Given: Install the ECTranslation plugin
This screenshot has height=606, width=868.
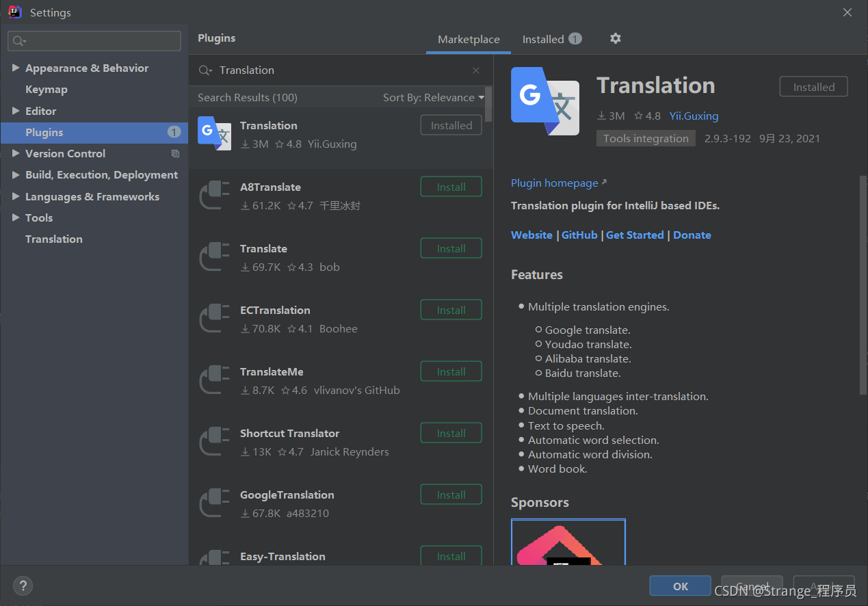Looking at the screenshot, I should coord(451,310).
